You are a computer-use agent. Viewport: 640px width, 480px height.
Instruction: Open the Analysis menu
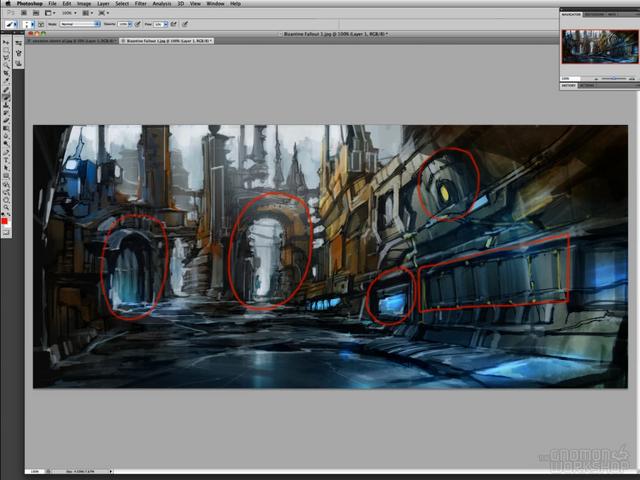click(x=162, y=4)
